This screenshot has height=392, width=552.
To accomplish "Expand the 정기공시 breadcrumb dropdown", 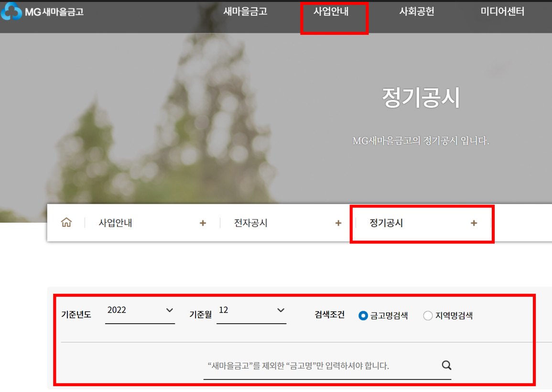I will (x=423, y=223).
